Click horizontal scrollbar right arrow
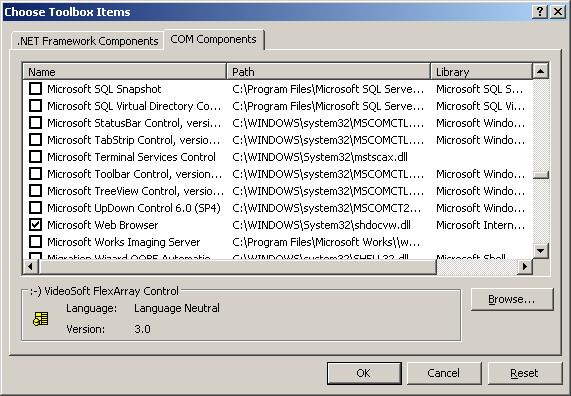Image resolution: width=571 pixels, height=396 pixels. pos(525,267)
